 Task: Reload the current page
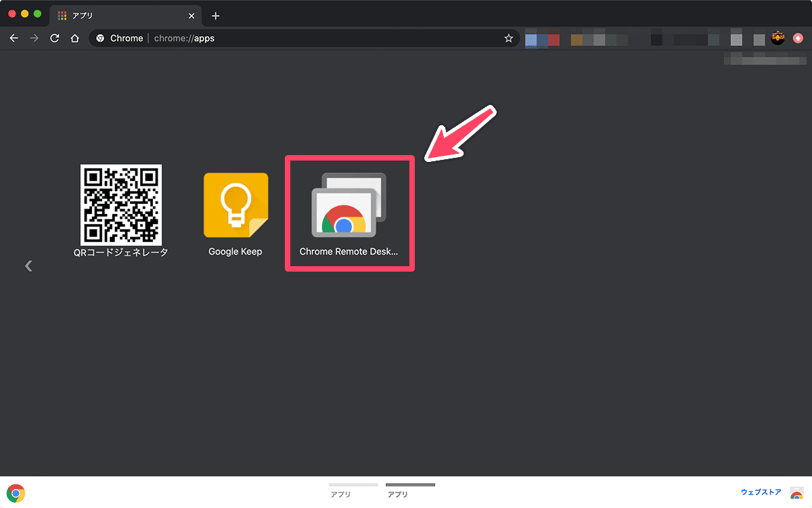click(x=55, y=39)
